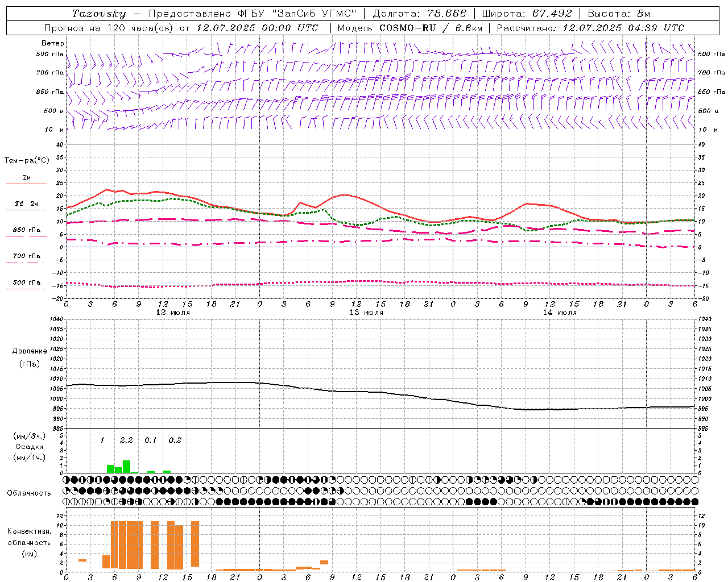Click the station name "Tazovsky" in header
This screenshot has width=728, height=582.
pos(98,14)
